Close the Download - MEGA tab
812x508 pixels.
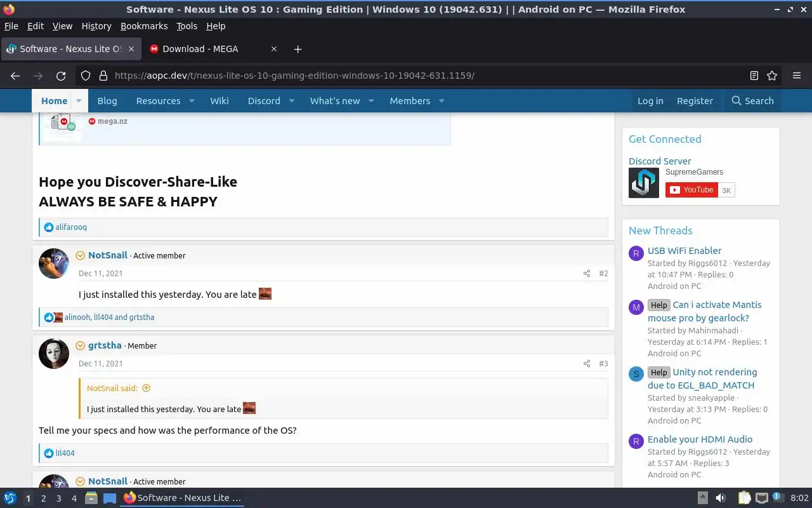click(x=274, y=49)
